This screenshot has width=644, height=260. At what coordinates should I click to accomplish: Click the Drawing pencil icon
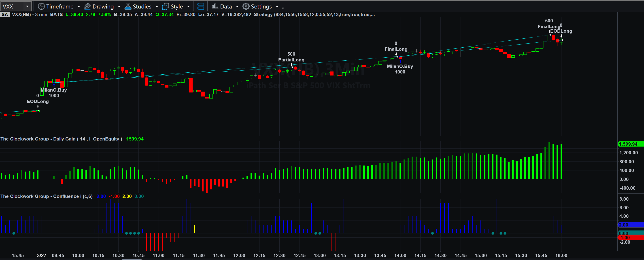tap(87, 6)
